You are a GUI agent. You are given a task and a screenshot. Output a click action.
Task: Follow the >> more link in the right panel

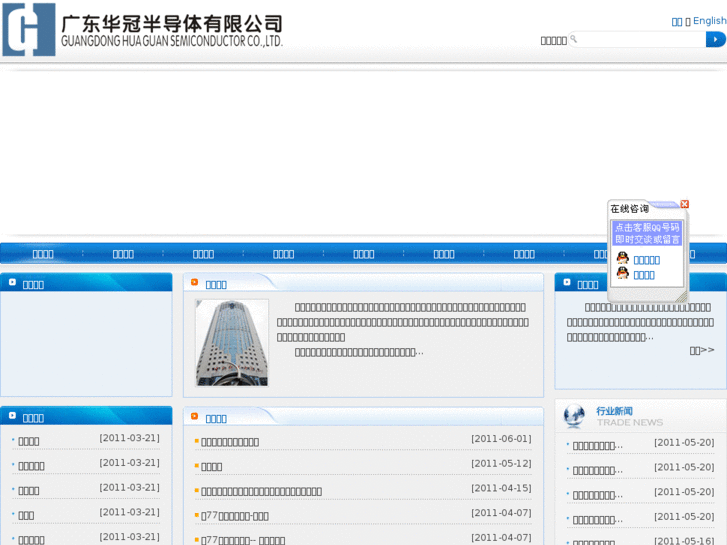701,350
